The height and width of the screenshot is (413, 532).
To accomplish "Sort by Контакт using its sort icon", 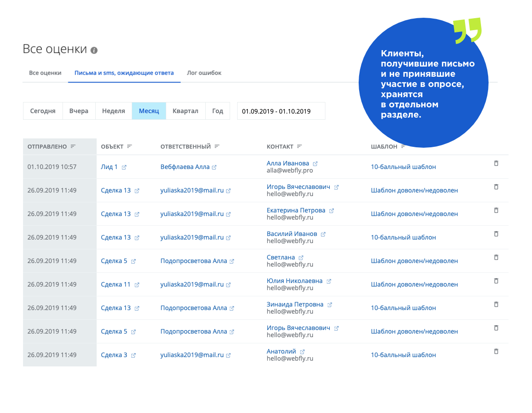I will click(299, 146).
